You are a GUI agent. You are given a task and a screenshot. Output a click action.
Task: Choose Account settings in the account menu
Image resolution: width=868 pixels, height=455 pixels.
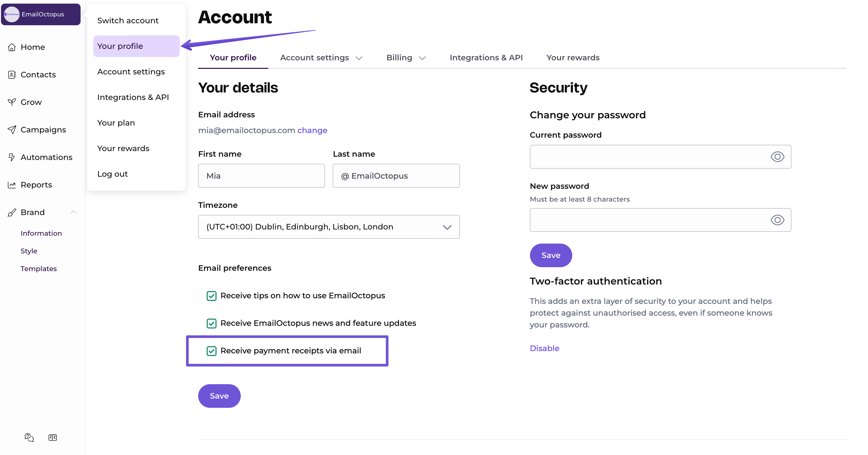click(136, 72)
